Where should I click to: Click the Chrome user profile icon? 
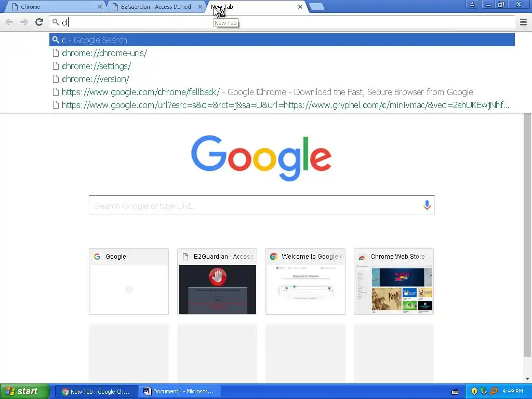(x=472, y=5)
